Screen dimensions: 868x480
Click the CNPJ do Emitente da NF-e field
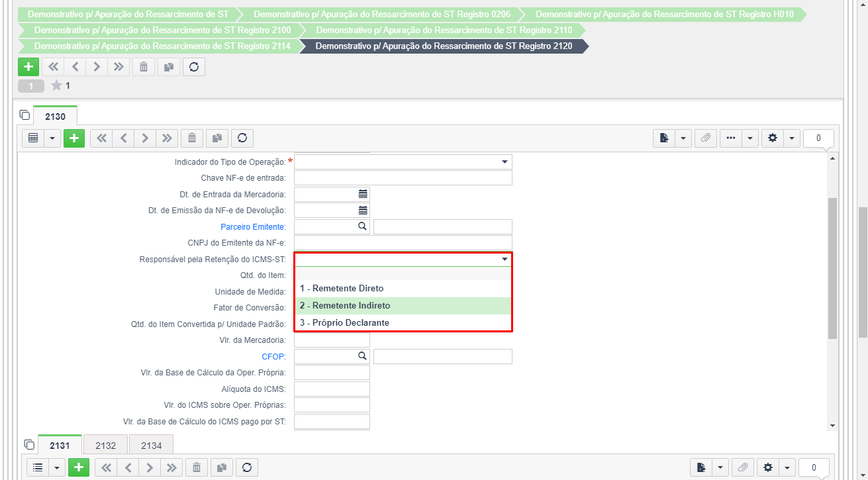[x=403, y=243]
